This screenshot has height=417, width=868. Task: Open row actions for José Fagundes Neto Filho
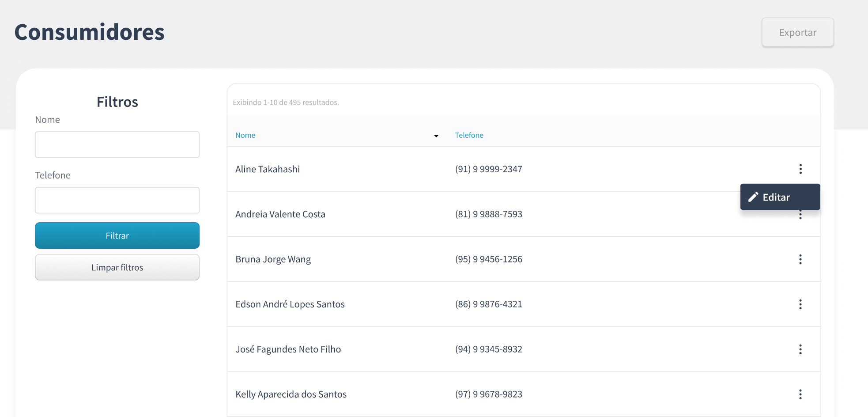tap(800, 349)
